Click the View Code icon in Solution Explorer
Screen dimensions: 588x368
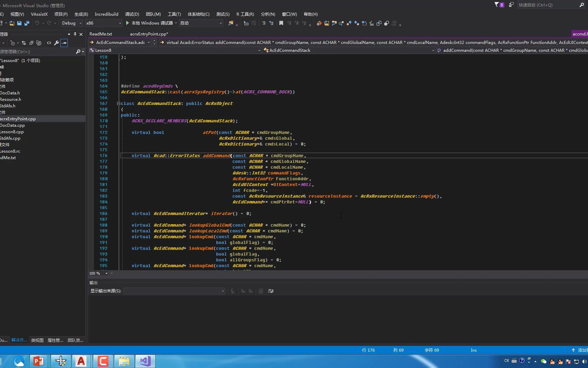point(49,43)
